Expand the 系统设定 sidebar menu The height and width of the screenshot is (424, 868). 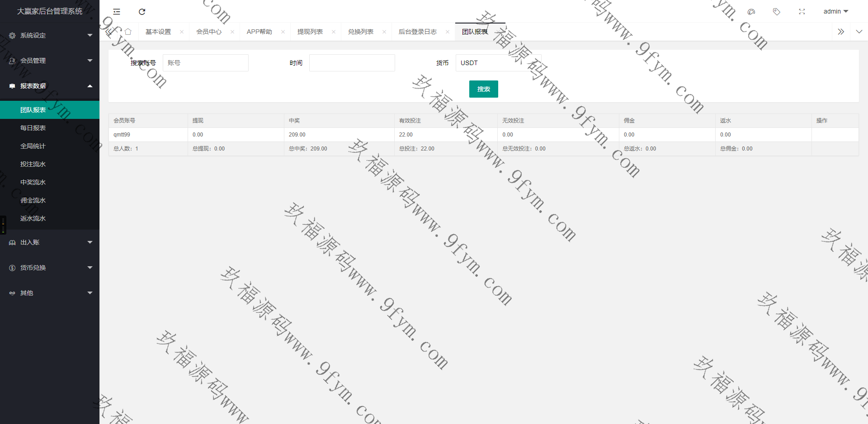(50, 35)
